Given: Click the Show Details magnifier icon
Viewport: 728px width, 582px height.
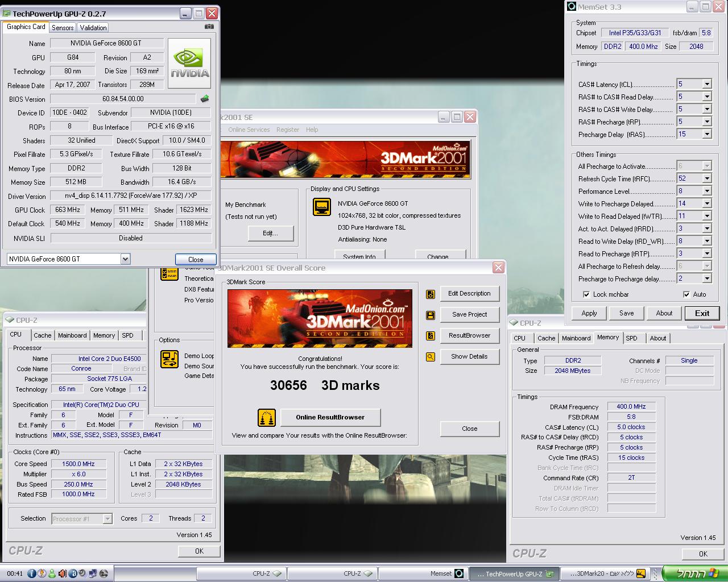Looking at the screenshot, I should click(x=431, y=357).
